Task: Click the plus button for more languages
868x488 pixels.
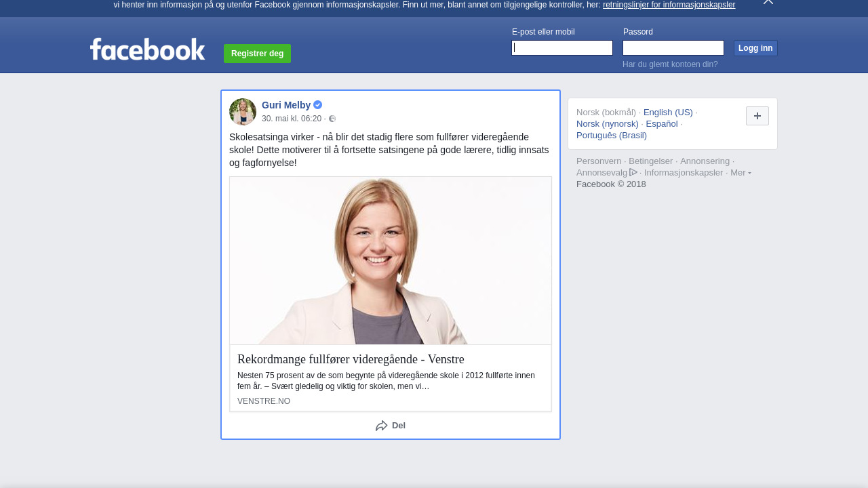Action: pyautogui.click(x=757, y=116)
